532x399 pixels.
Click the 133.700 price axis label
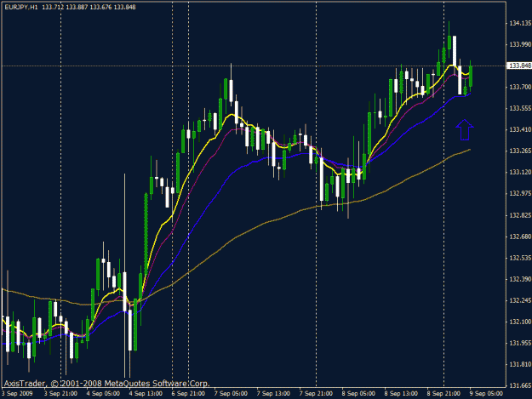click(520, 87)
